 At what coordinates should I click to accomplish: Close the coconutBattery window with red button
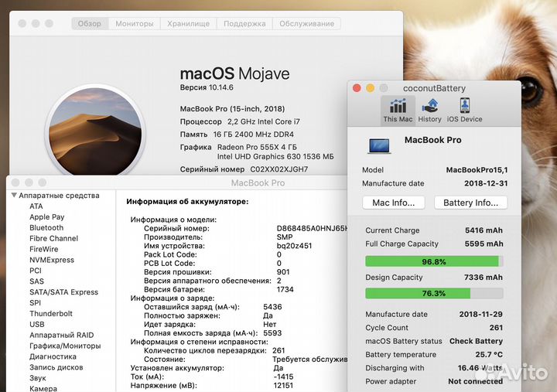point(357,87)
